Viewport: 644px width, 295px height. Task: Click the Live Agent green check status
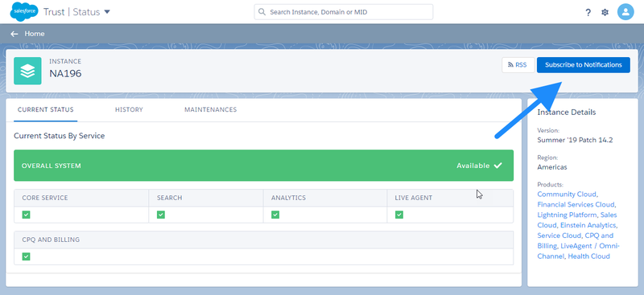point(399,215)
